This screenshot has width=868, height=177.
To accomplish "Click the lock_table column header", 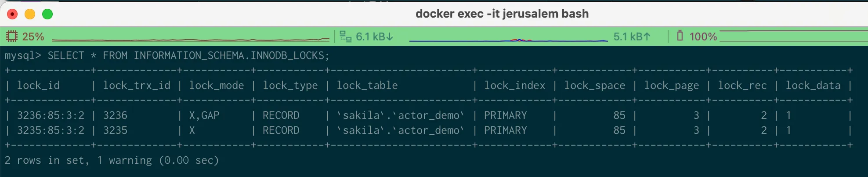I will [x=367, y=85].
